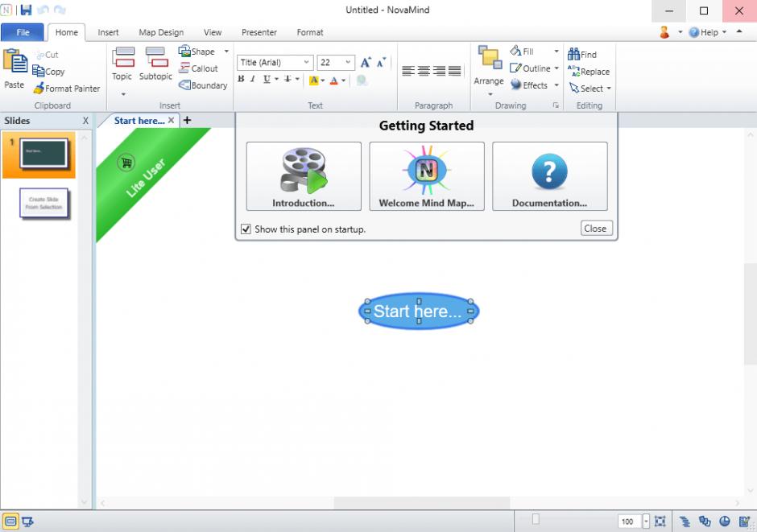Switch to the Map Design tab

tap(161, 32)
